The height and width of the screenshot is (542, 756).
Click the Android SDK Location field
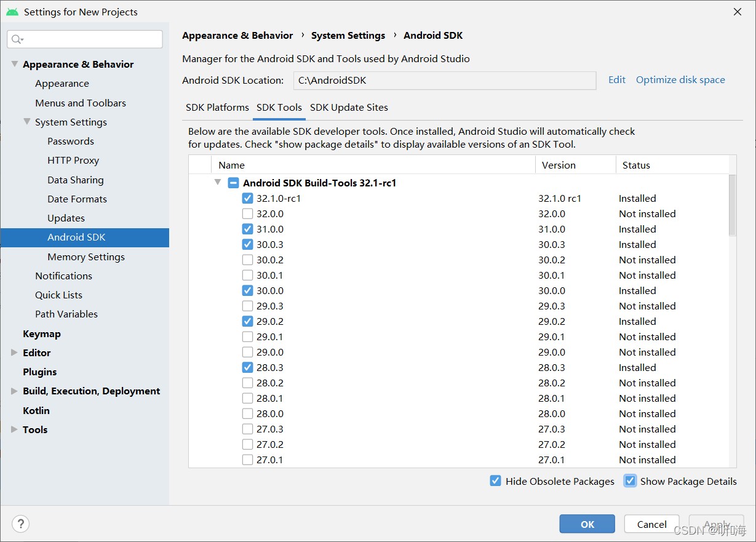[x=444, y=80]
